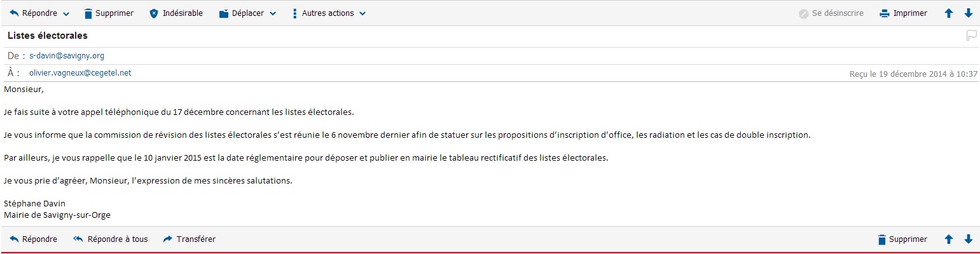The height and width of the screenshot is (254, 980).
Task: Click the Listes électorales subject title
Action: click(x=48, y=36)
